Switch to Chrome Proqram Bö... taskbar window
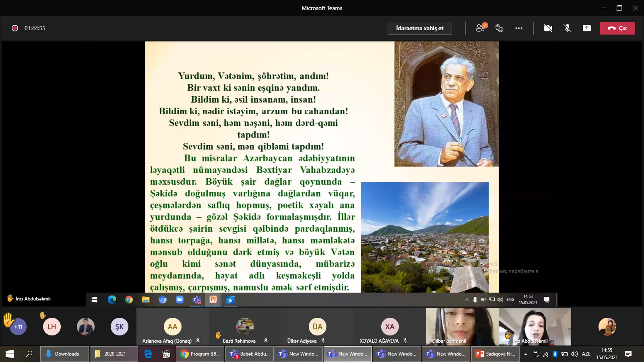644x362 pixels. click(200, 354)
